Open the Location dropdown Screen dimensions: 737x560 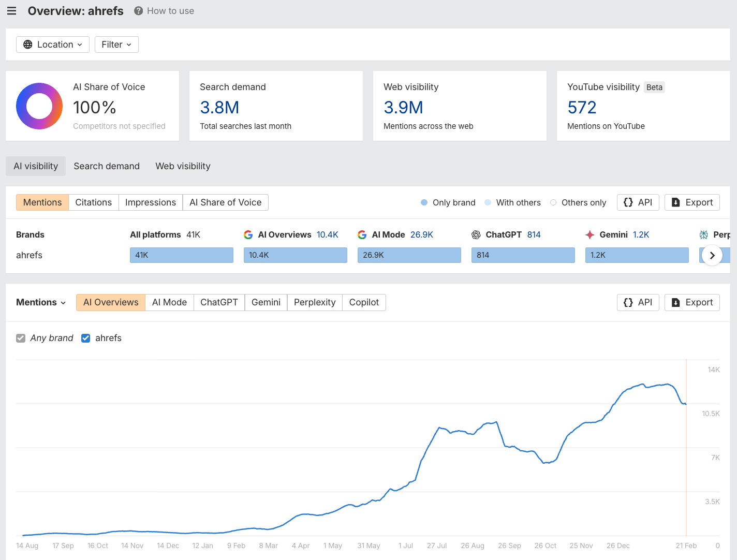click(52, 44)
